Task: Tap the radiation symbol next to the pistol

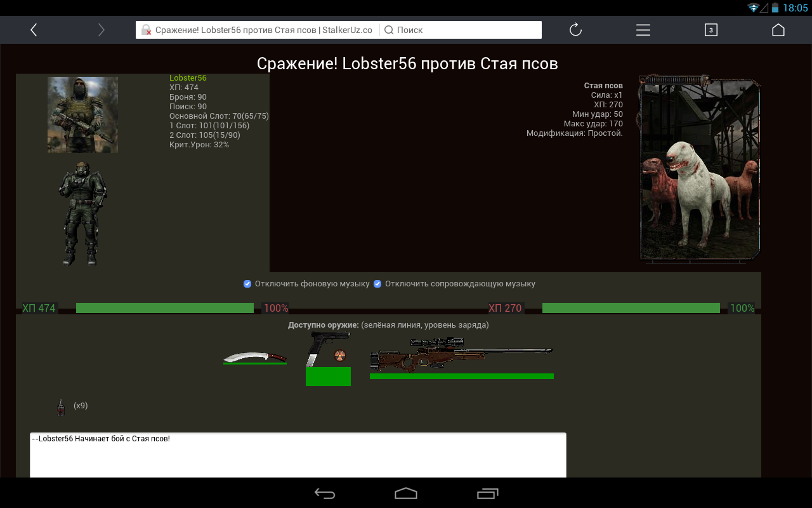Action: click(340, 356)
